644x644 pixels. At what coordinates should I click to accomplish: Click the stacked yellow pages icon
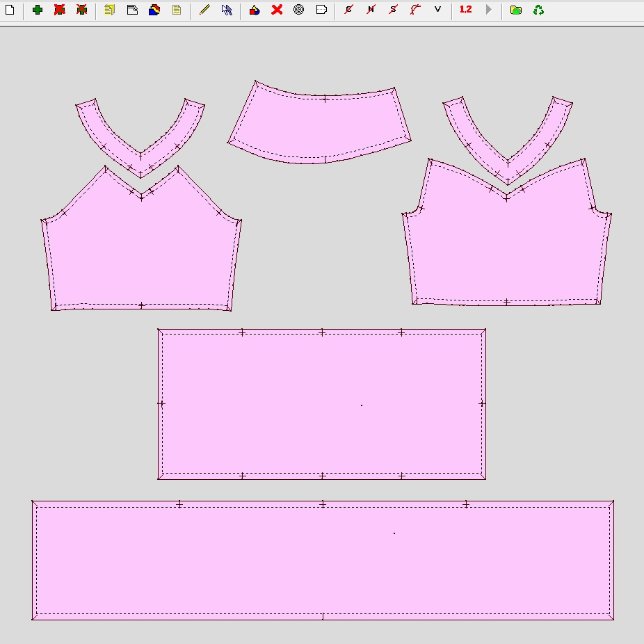[x=110, y=10]
